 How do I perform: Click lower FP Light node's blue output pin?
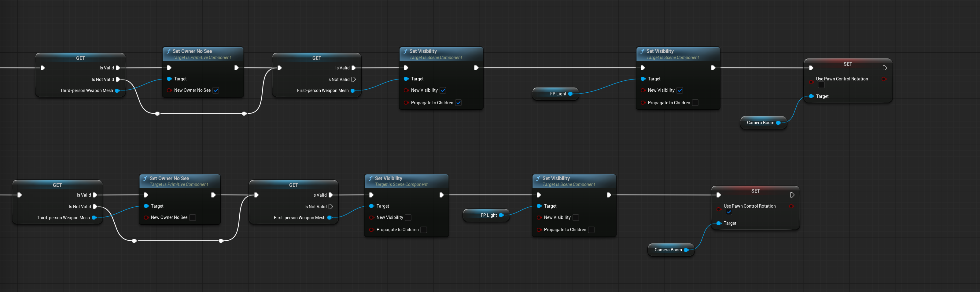coord(501,215)
